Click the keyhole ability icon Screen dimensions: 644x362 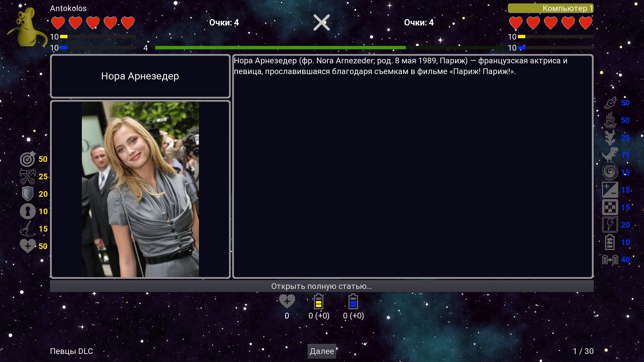28,212
